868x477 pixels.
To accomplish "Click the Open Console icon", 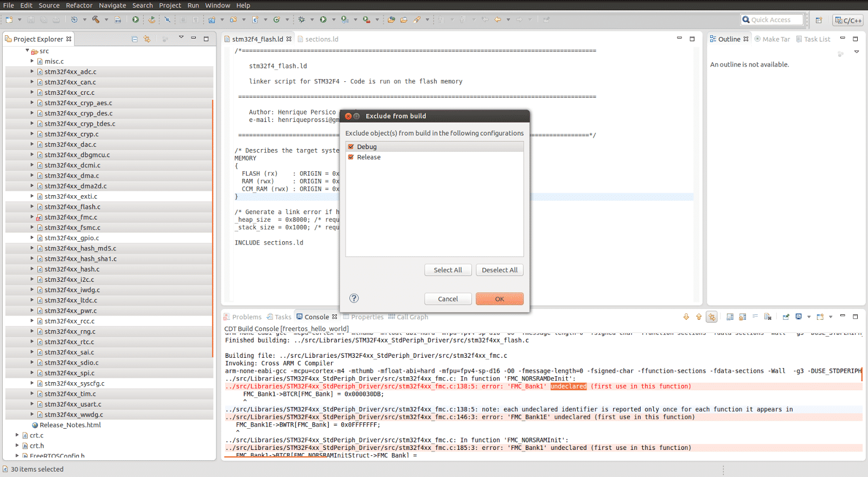I will click(x=820, y=317).
